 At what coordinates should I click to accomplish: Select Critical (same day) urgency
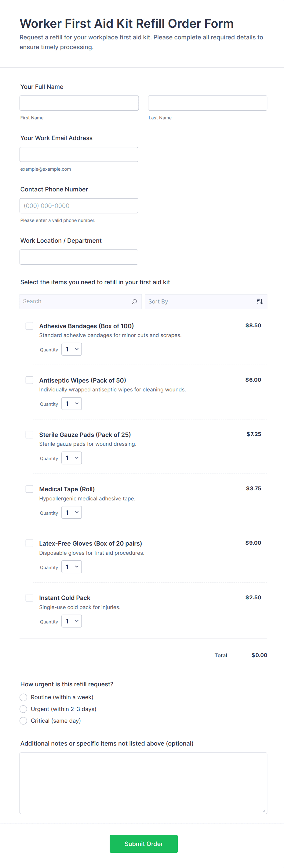pyautogui.click(x=24, y=721)
